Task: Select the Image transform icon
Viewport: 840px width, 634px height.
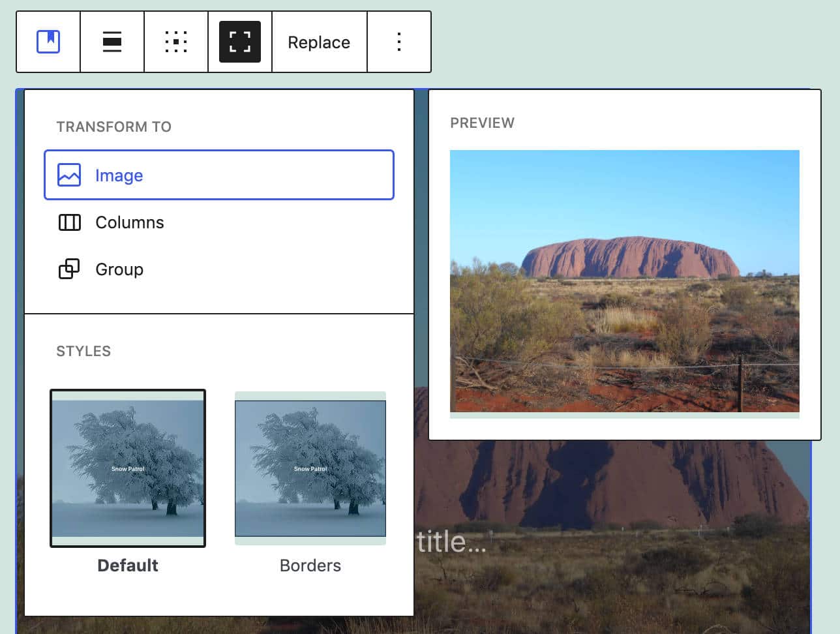Action: coord(69,175)
